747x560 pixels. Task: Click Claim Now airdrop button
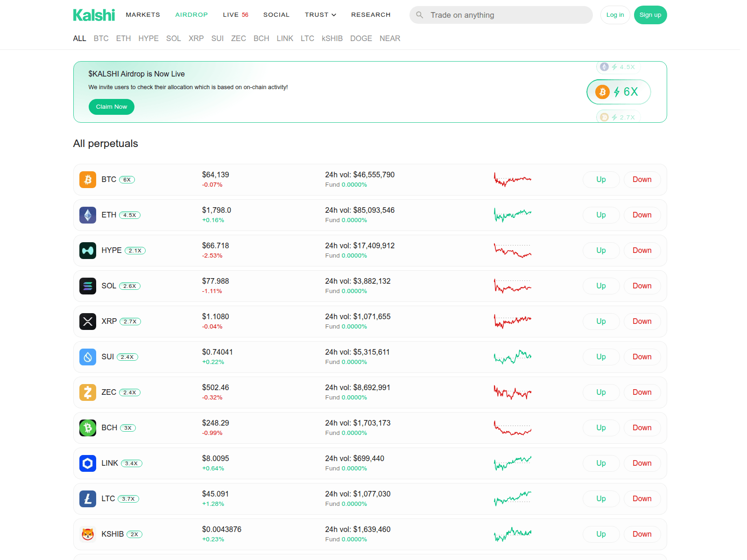pyautogui.click(x=112, y=107)
